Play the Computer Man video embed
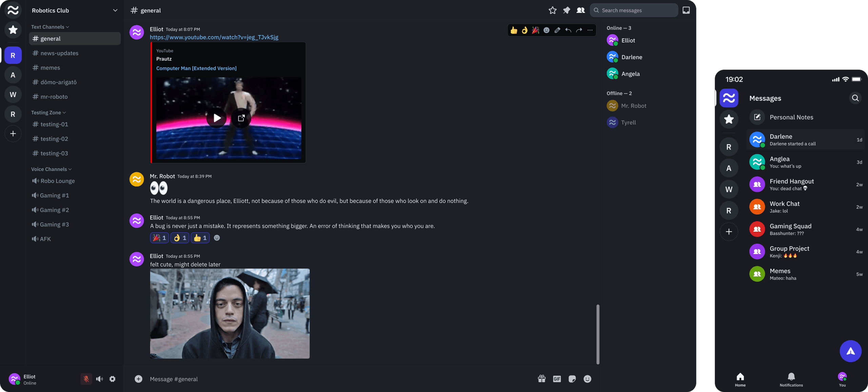The width and height of the screenshot is (868, 392). click(x=217, y=118)
